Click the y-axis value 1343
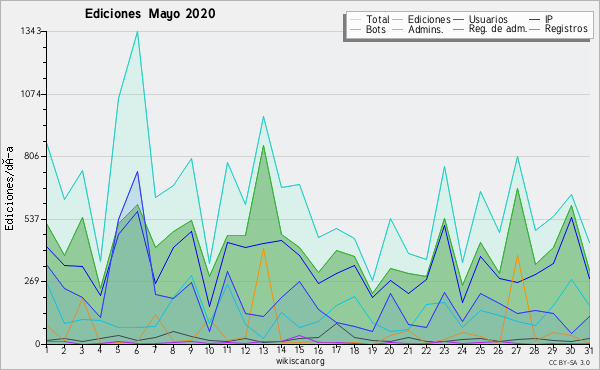The height and width of the screenshot is (370, 600). click(x=30, y=31)
